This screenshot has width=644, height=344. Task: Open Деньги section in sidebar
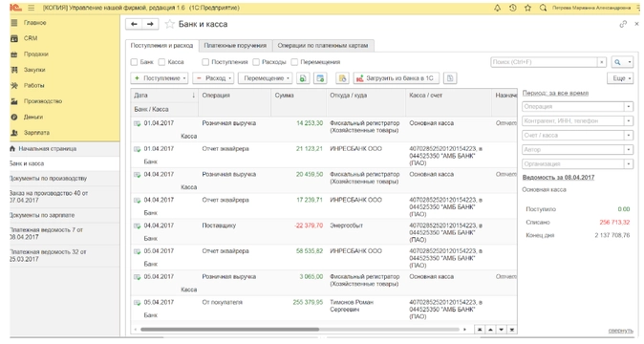(33, 117)
